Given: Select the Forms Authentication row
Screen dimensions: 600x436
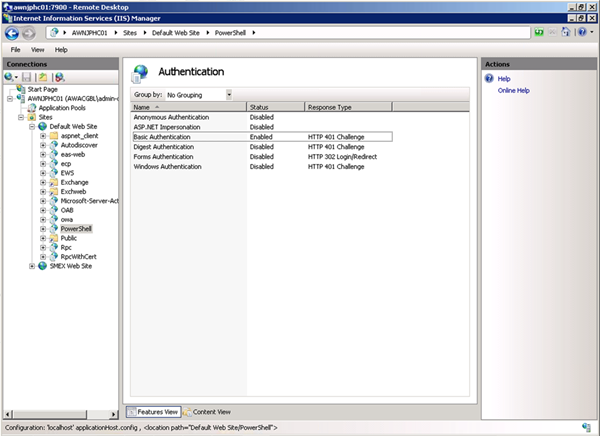Looking at the screenshot, I should pos(262,157).
